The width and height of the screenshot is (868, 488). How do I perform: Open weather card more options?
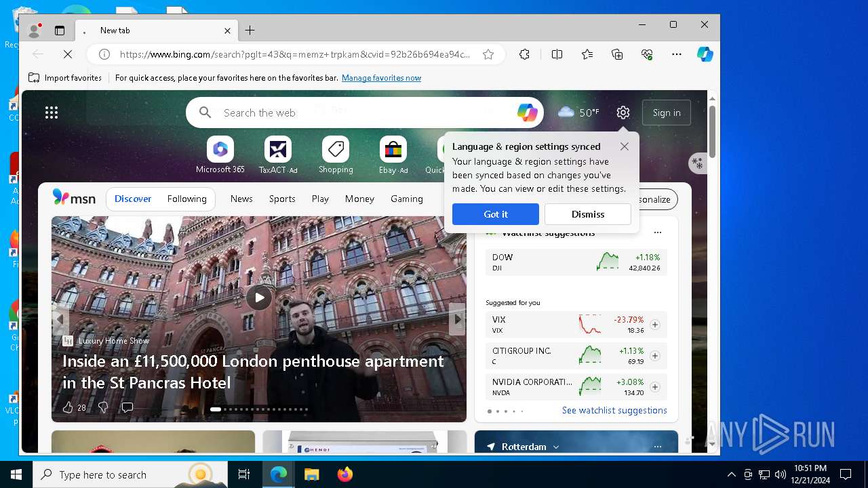pyautogui.click(x=657, y=447)
